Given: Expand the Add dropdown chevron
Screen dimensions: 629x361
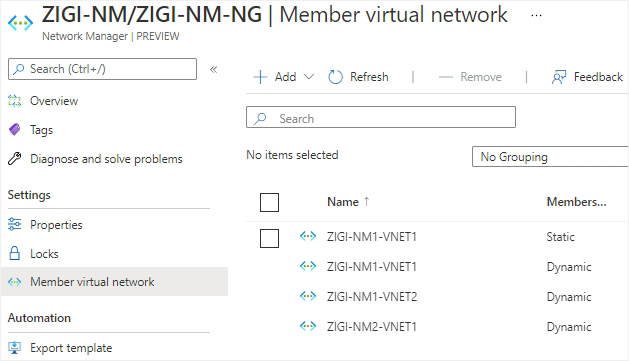Looking at the screenshot, I should click(x=308, y=77).
